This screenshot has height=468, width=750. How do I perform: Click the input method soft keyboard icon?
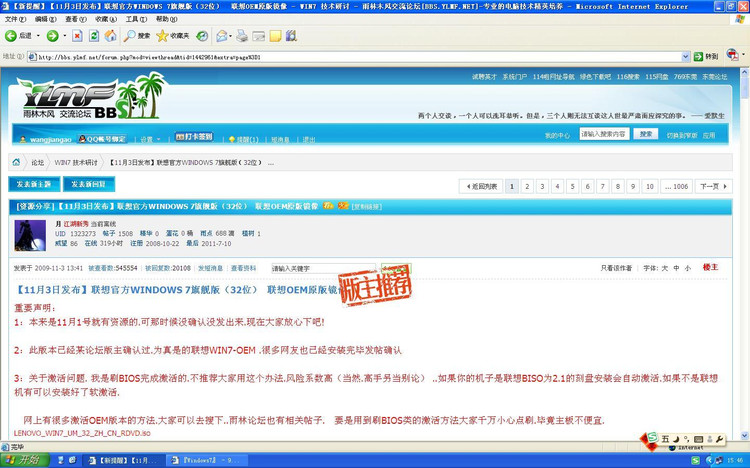(x=698, y=439)
